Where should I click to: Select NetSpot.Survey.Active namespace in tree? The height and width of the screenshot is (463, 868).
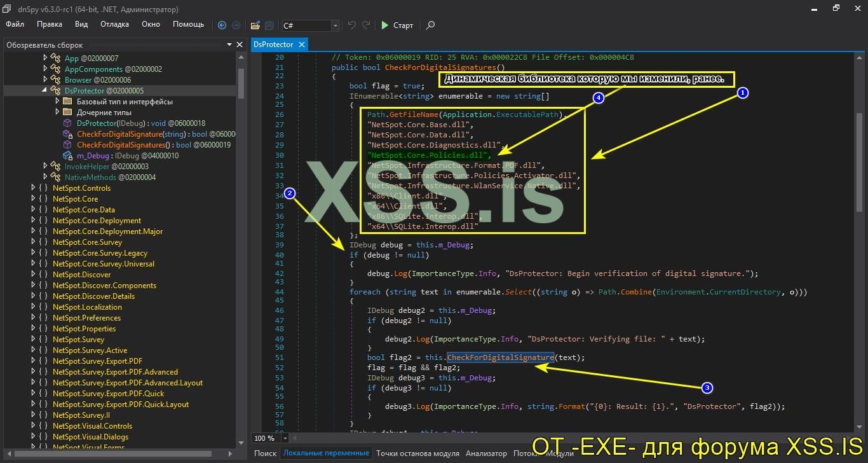point(90,350)
